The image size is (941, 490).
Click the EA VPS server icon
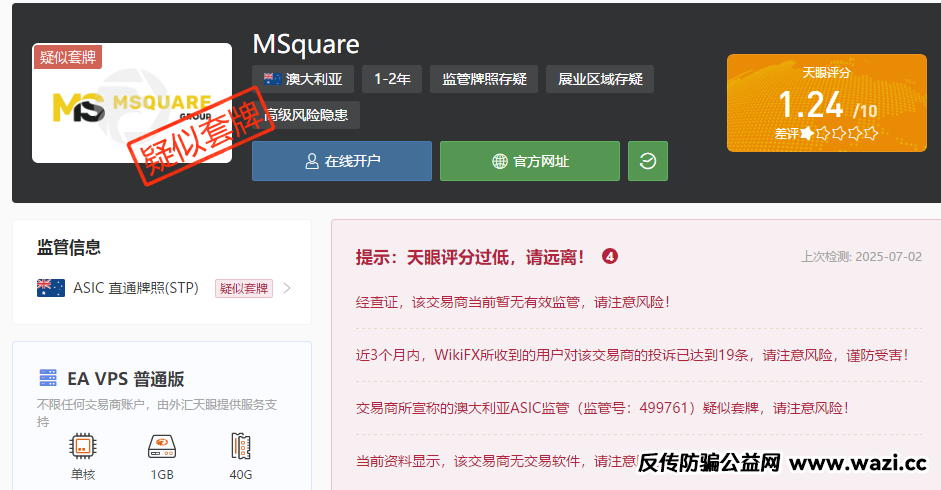48,379
